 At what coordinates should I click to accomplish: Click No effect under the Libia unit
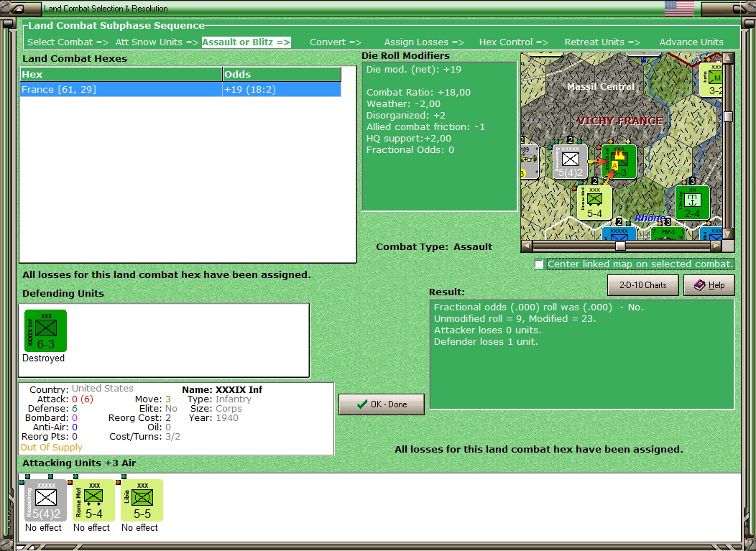(140, 528)
